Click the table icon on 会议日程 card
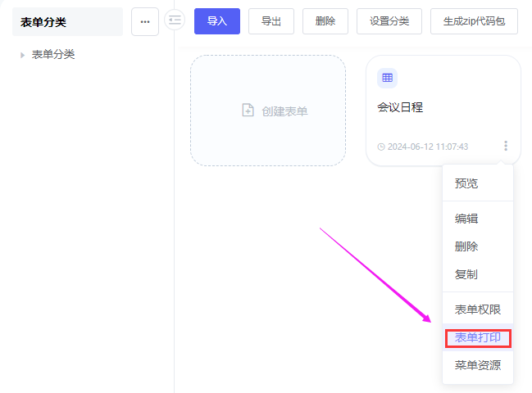 387,78
